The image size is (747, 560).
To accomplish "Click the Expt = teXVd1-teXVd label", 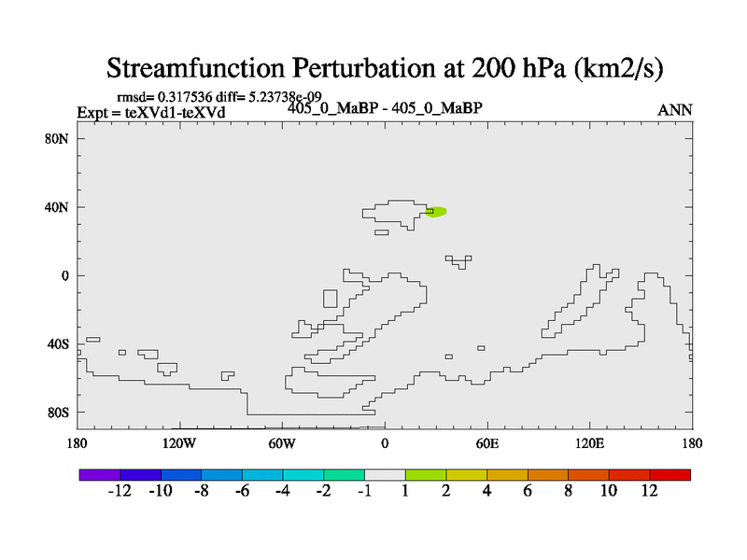I will coord(150,113).
